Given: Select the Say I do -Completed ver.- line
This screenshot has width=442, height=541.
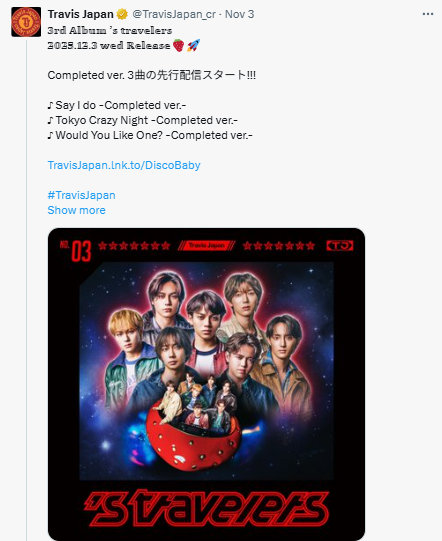Looking at the screenshot, I should coord(117,105).
